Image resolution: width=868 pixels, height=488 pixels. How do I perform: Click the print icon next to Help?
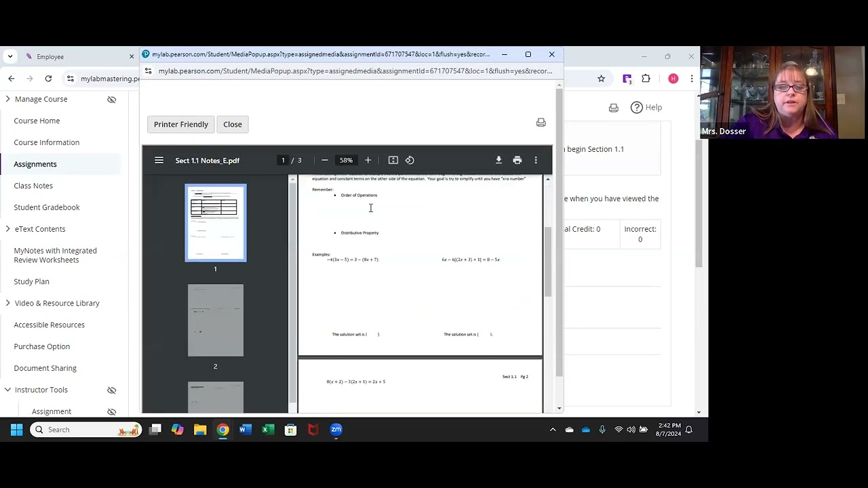pos(614,108)
